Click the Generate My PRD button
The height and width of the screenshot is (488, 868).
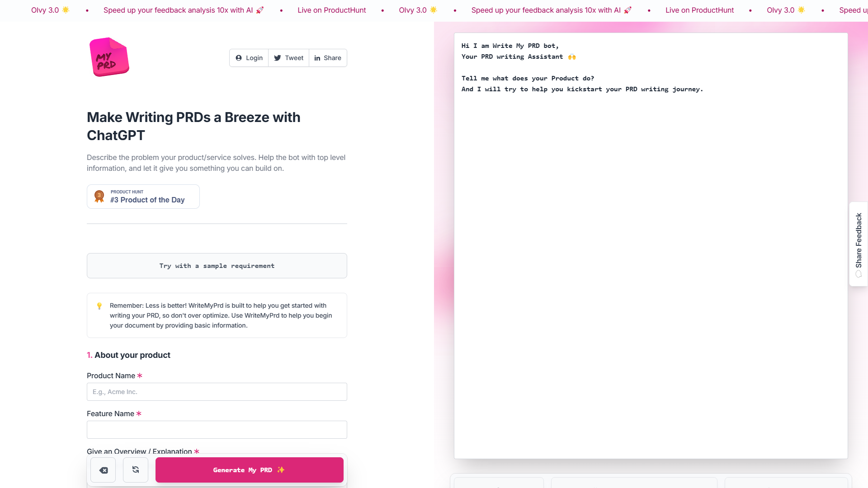pyautogui.click(x=249, y=470)
